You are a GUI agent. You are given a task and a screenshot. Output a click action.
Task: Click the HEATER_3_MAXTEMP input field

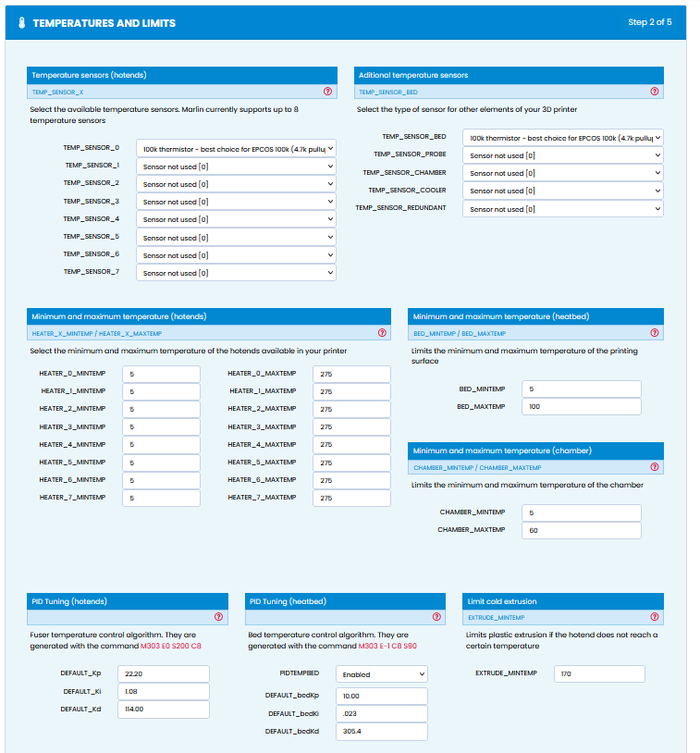[x=352, y=427]
